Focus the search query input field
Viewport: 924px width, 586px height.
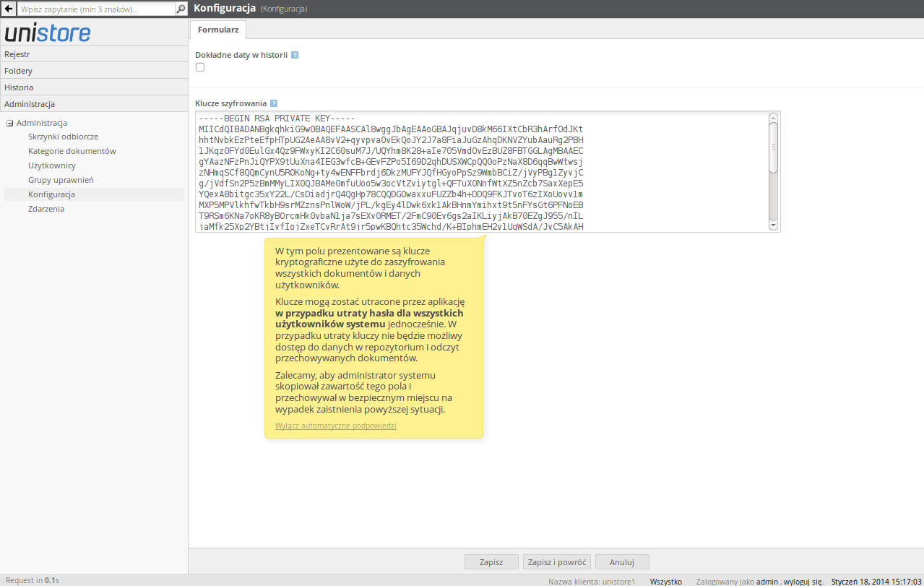pyautogui.click(x=96, y=9)
